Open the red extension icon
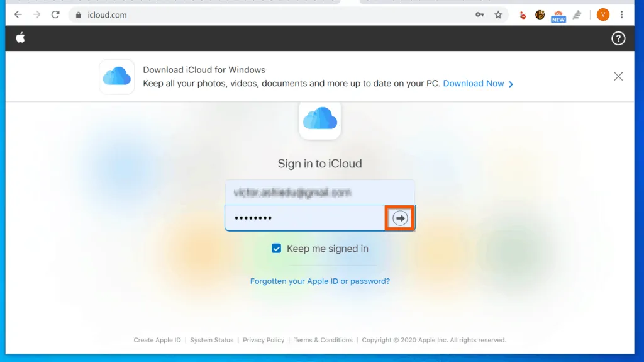This screenshot has height=362, width=644. 523,15
